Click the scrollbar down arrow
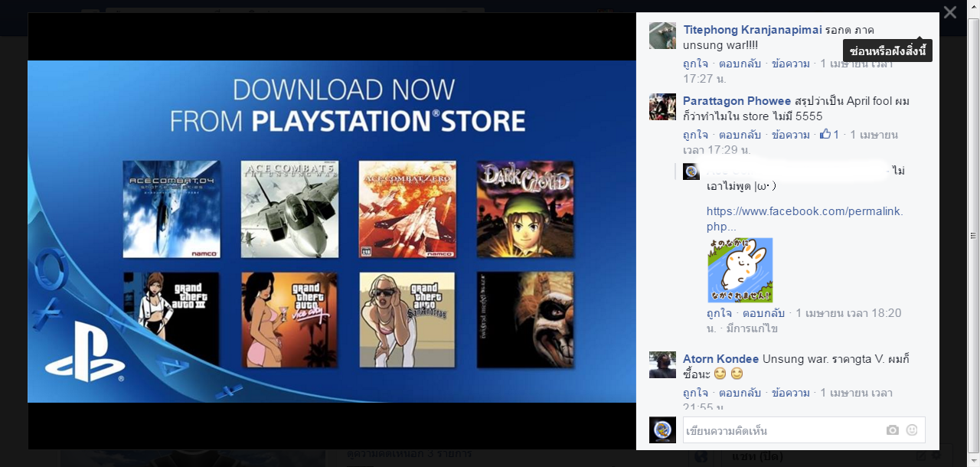Screen dimensions: 980x467 974,461
